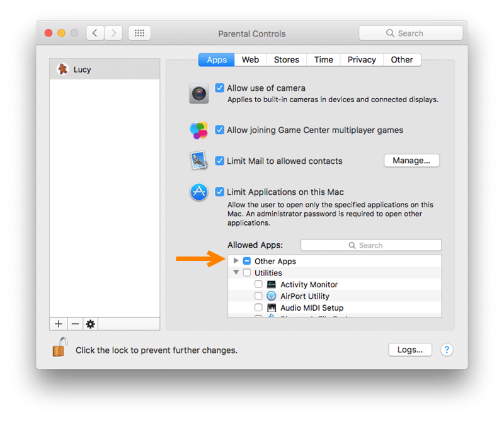Image resolution: width=504 pixels, height=421 pixels.
Task: Open the Privacy tab
Action: click(x=362, y=60)
